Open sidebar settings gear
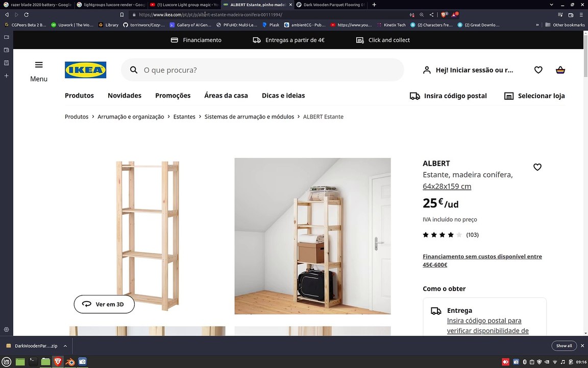Viewport: 588px width, 368px height. point(6,329)
